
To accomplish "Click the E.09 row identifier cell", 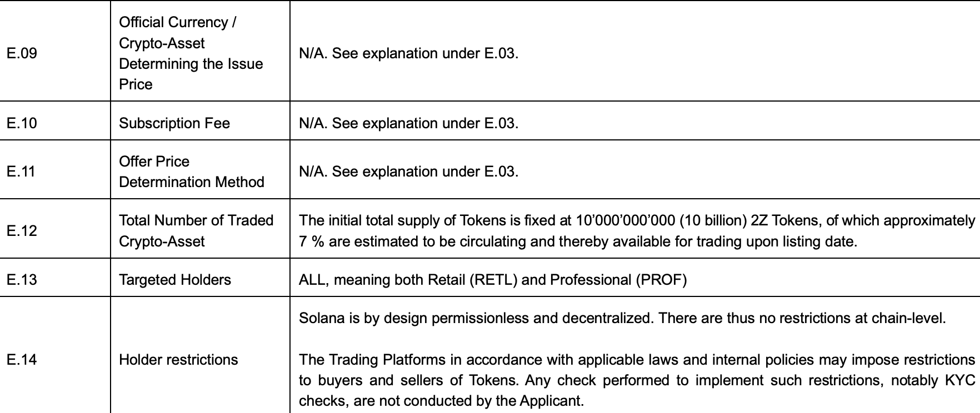I will point(22,53).
